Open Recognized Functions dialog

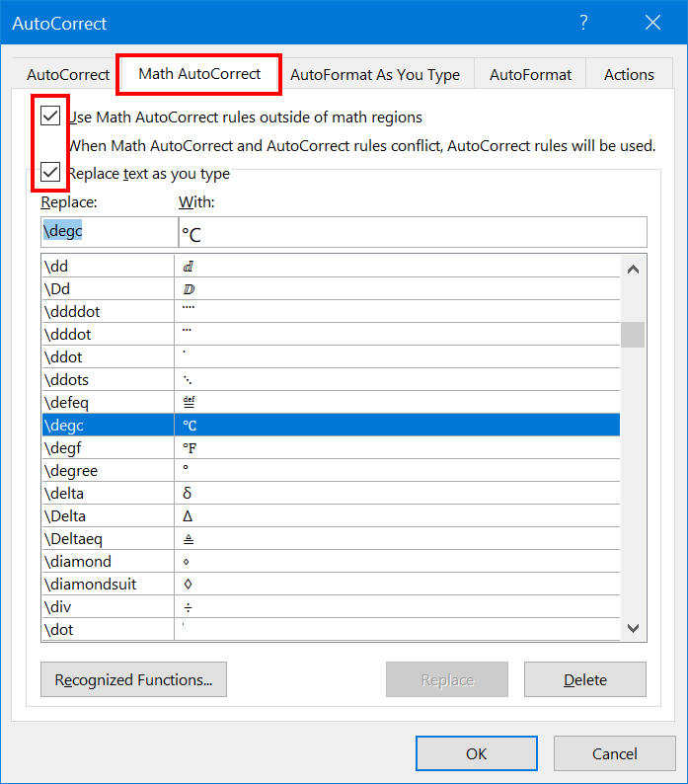[133, 679]
